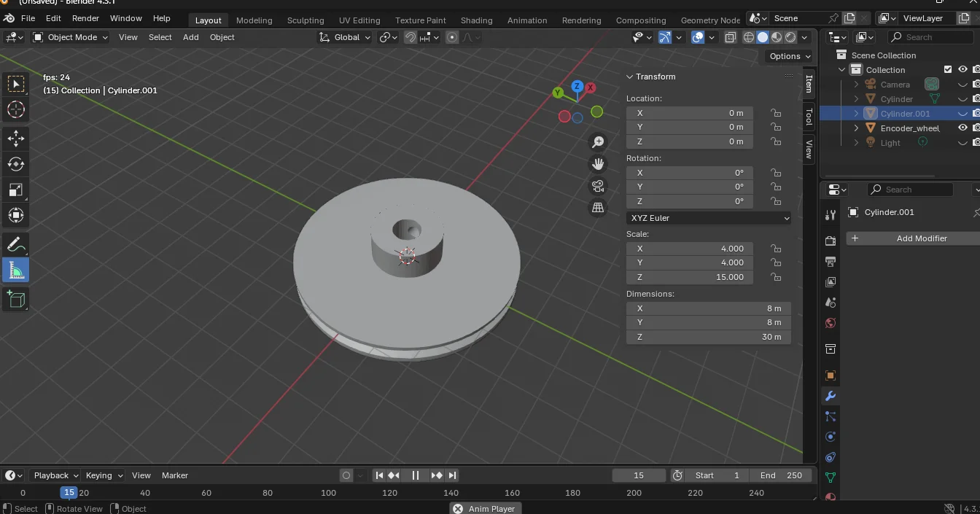This screenshot has width=980, height=514.
Task: Open the Measure tool
Action: pos(16,270)
